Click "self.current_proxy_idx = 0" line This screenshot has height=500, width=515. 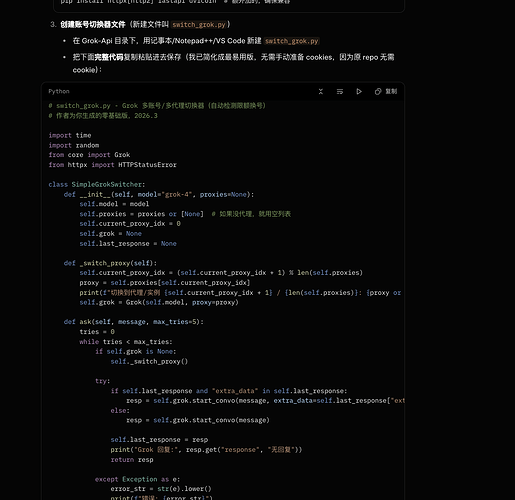coord(130,224)
